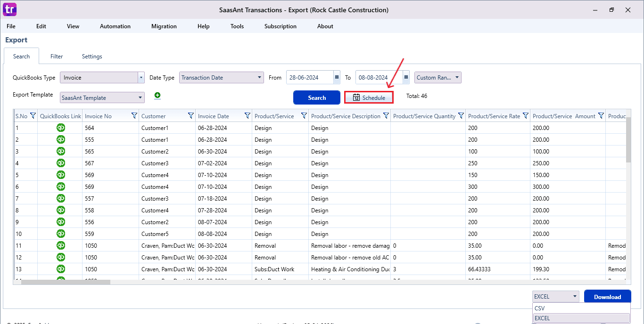Filter the Product/Service column
The width and height of the screenshot is (644, 324).
[x=304, y=116]
